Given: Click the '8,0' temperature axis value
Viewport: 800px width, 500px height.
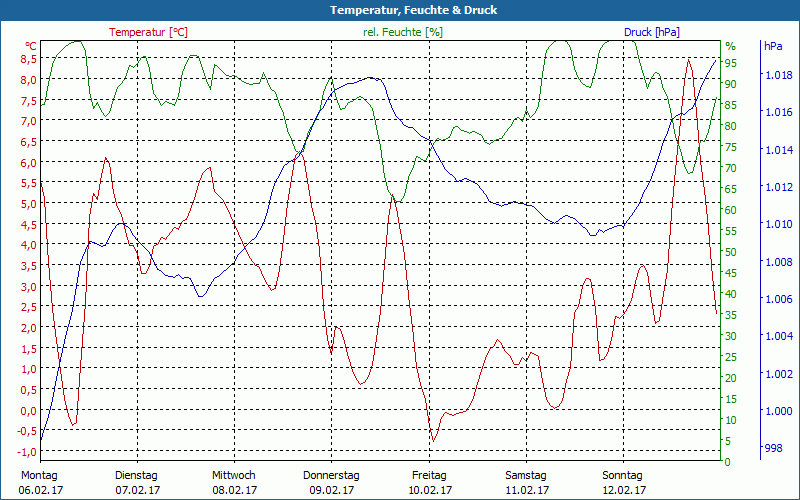Looking at the screenshot, I should (29, 80).
